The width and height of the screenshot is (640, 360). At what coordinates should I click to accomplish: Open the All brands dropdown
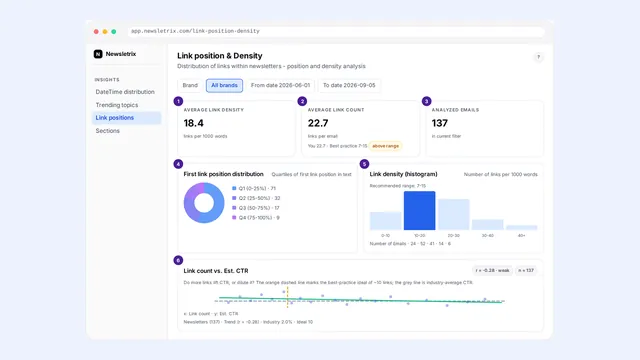(224, 85)
